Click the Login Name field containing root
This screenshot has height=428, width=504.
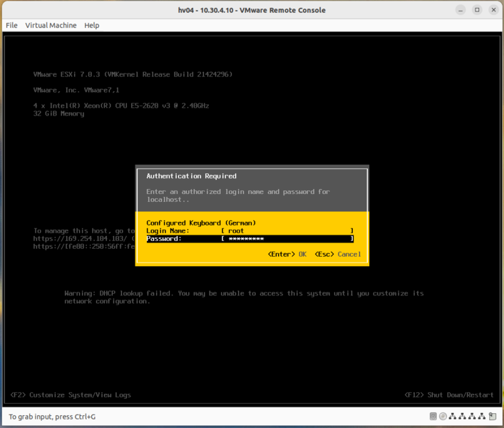point(287,231)
